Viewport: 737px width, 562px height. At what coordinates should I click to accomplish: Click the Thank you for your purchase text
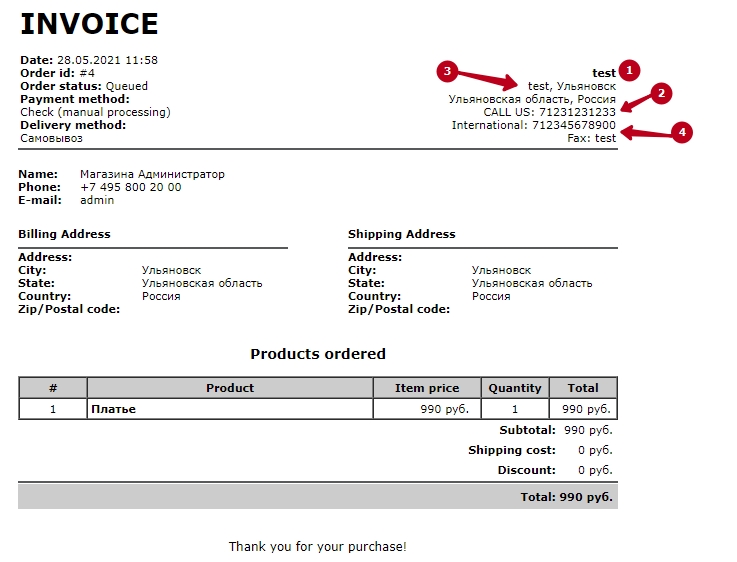click(317, 547)
